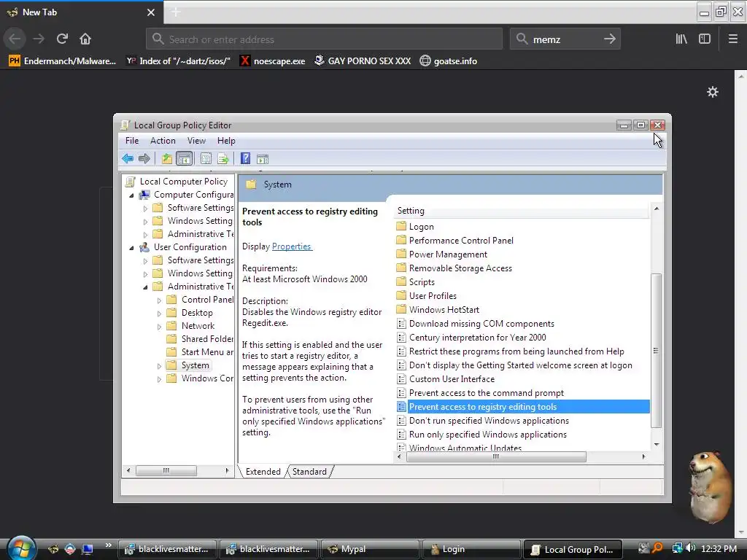The width and height of the screenshot is (747, 560).
Task: Select the Shared Folders tree item
Action: point(206,338)
